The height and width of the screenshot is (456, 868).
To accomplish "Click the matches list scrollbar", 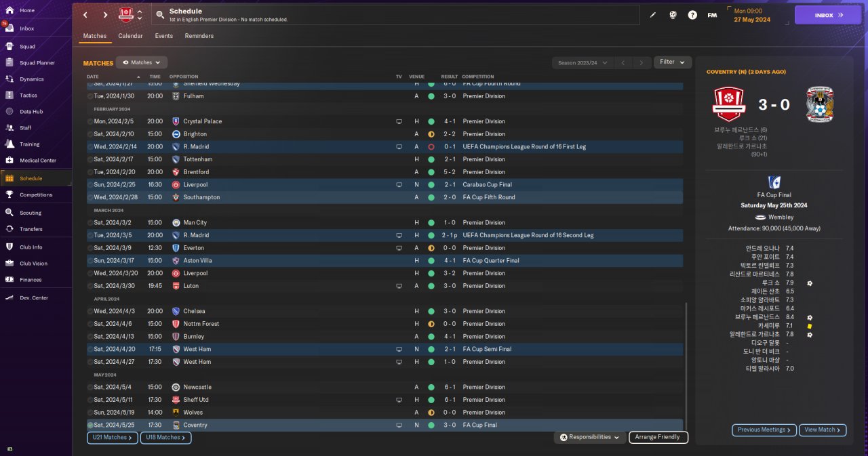I will (x=686, y=366).
